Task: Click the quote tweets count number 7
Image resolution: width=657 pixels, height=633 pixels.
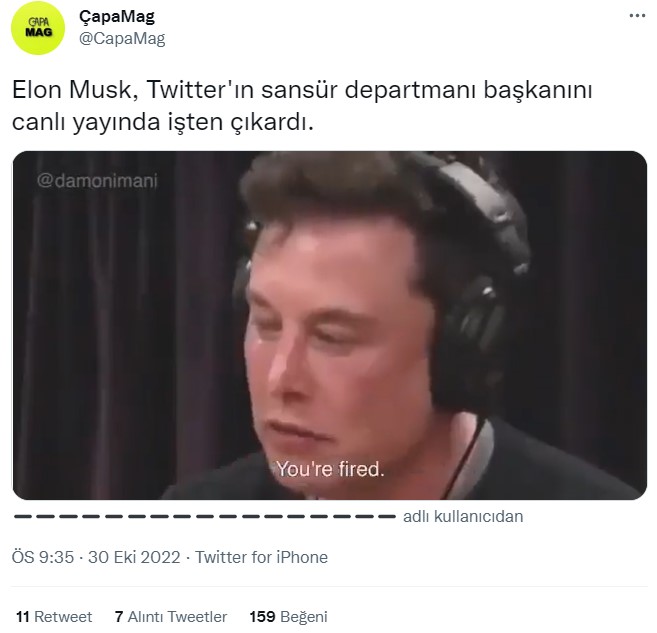Action: [x=119, y=617]
